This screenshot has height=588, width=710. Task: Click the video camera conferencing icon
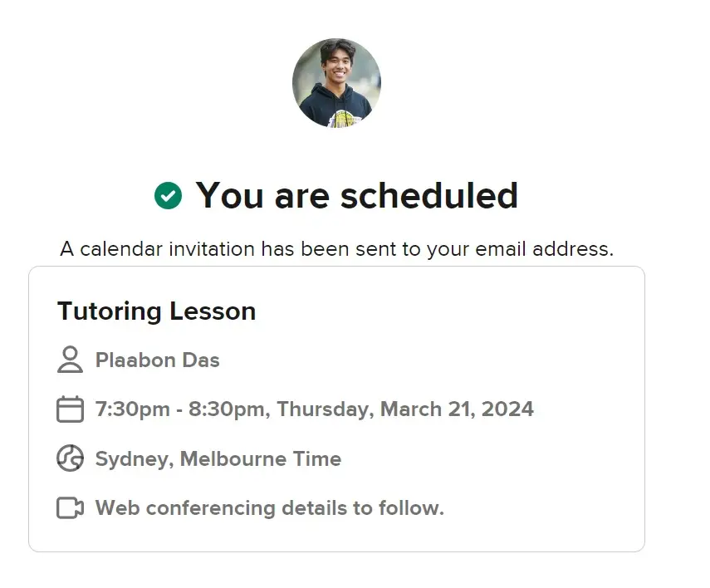click(71, 507)
